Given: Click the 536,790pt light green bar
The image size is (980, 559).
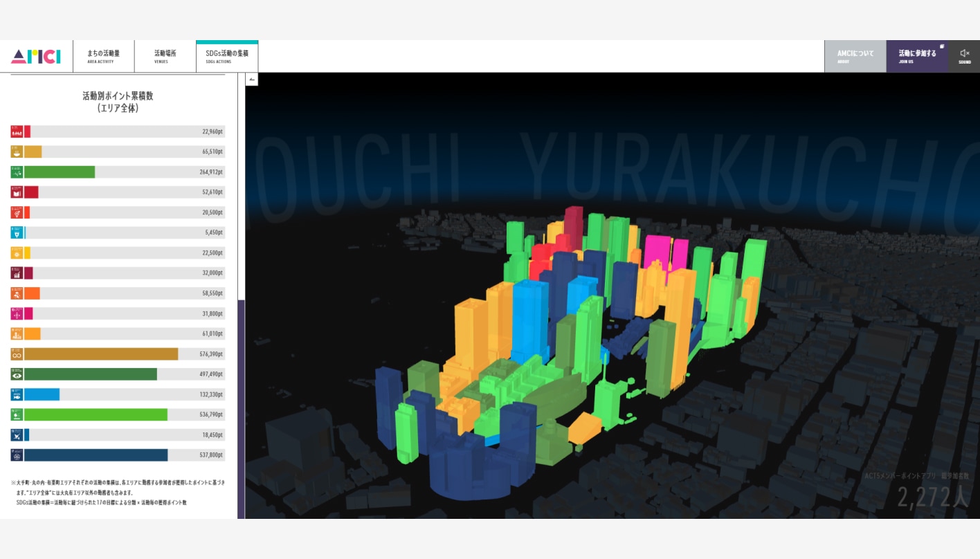Looking at the screenshot, I should point(96,414).
